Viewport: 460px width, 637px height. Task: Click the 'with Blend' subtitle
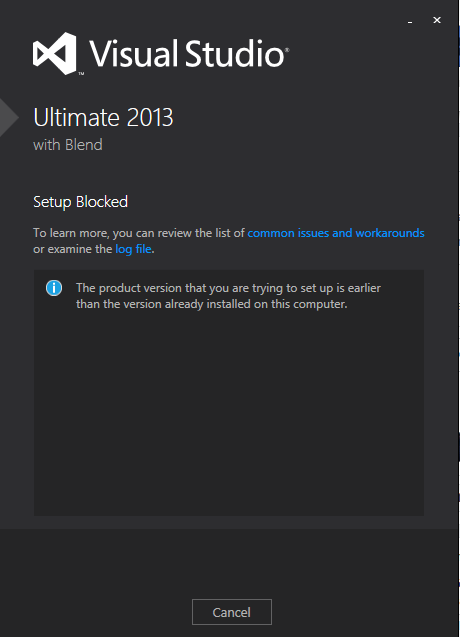(x=68, y=145)
